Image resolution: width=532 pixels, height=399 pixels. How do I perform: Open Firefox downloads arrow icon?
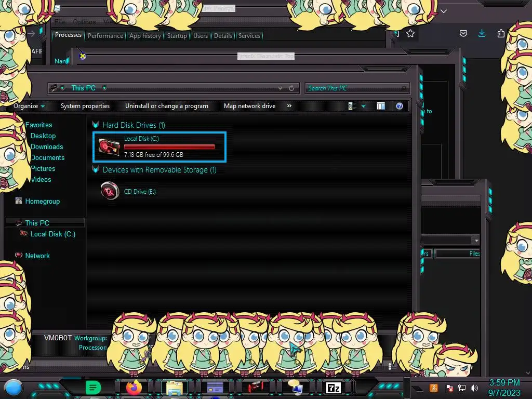click(482, 33)
